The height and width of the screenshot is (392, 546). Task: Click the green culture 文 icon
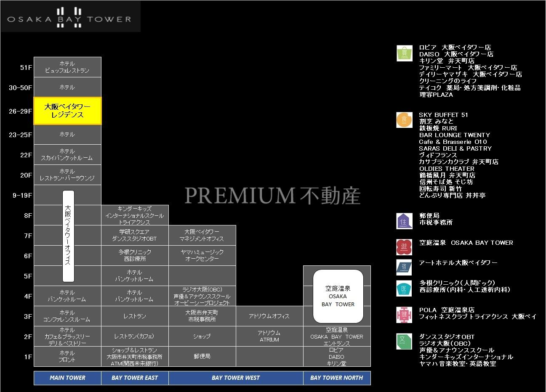tap(404, 342)
